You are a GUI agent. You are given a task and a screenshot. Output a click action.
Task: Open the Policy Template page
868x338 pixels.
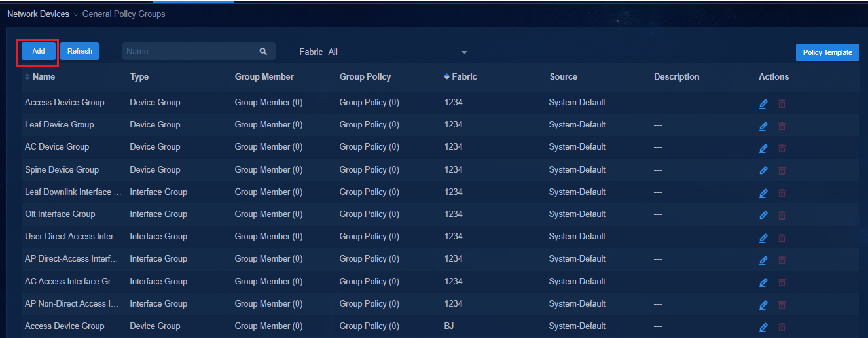[827, 52]
